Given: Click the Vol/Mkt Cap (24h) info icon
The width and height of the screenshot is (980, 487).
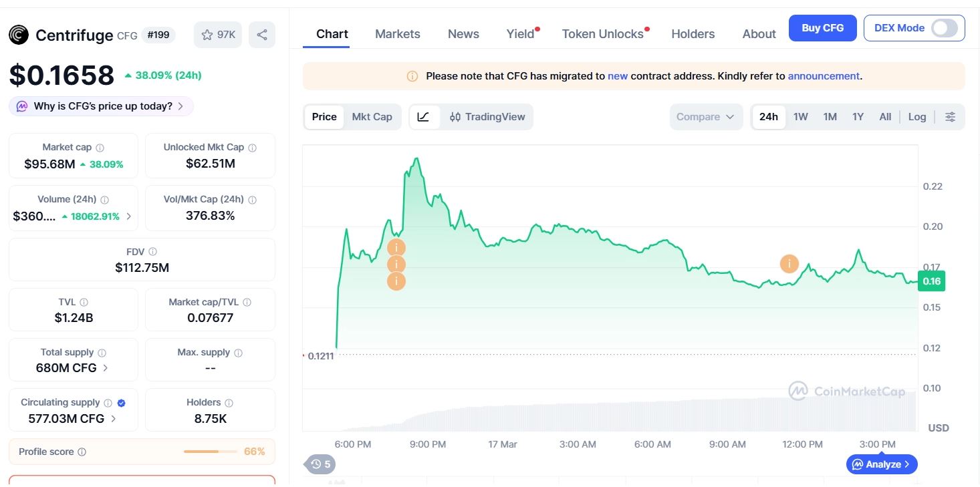Looking at the screenshot, I should (x=252, y=200).
